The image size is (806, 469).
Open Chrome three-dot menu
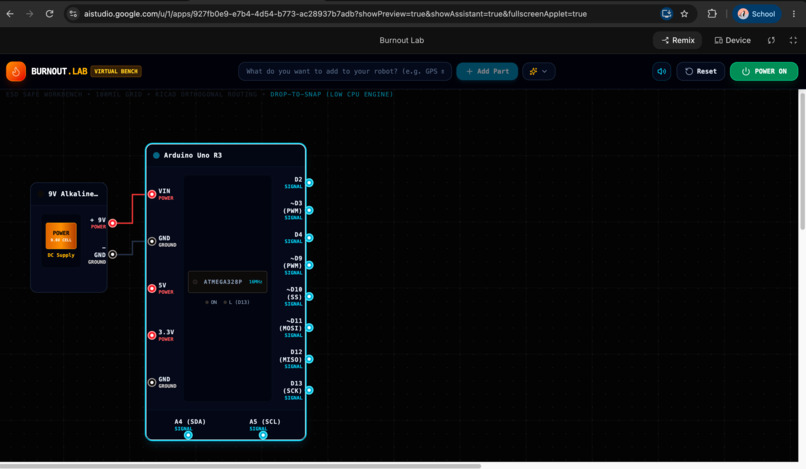click(x=794, y=14)
